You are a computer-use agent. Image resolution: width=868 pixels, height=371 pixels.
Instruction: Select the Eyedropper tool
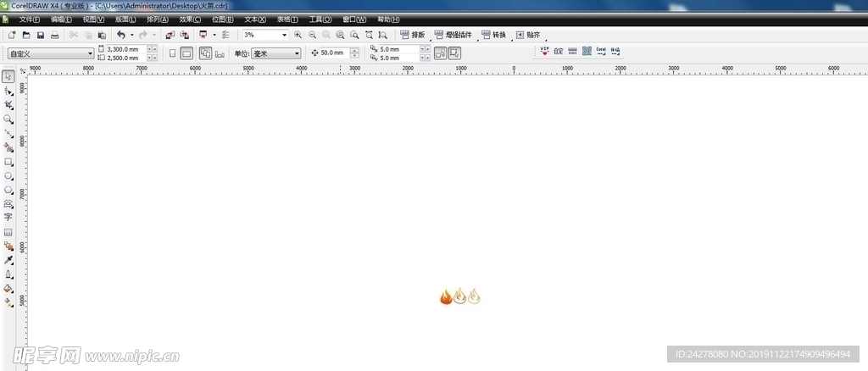[x=8, y=260]
